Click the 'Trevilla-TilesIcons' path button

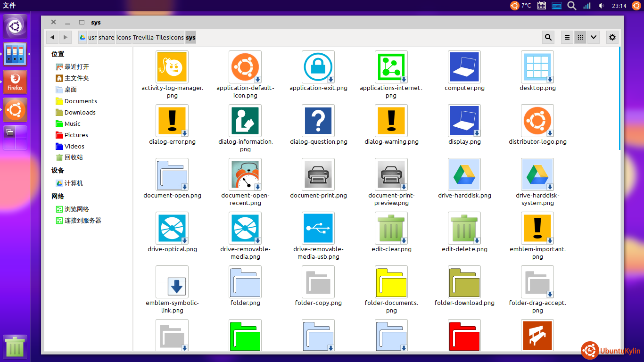pyautogui.click(x=158, y=37)
